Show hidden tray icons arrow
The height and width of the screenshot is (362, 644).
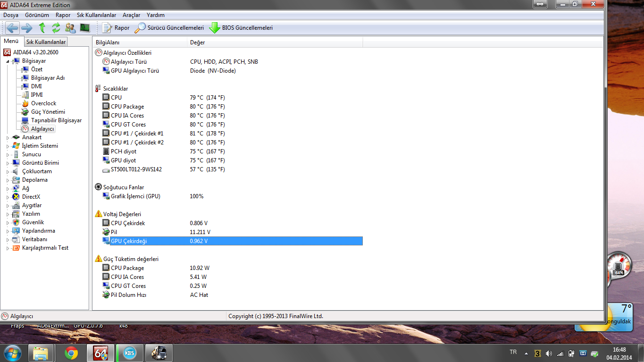tap(526, 353)
